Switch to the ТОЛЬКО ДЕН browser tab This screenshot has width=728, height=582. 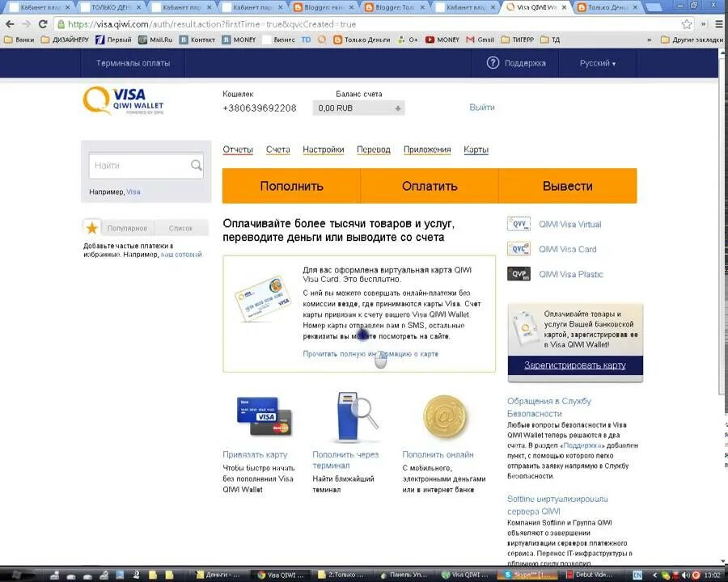click(x=110, y=7)
